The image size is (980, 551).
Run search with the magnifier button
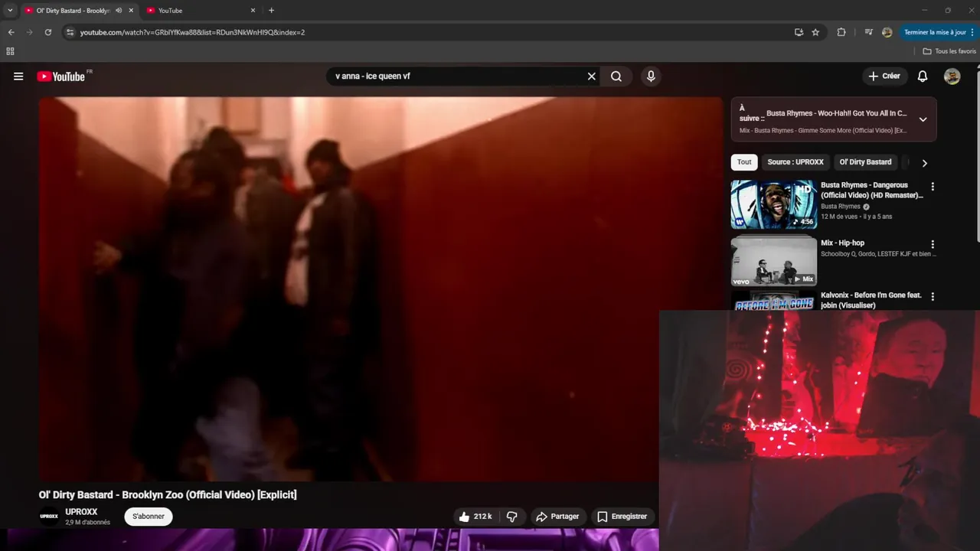(616, 77)
